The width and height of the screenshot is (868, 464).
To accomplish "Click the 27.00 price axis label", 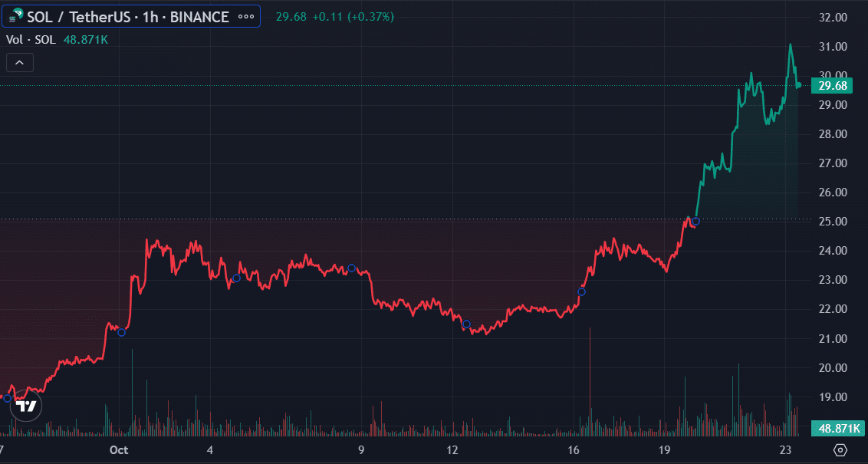I will click(x=833, y=163).
